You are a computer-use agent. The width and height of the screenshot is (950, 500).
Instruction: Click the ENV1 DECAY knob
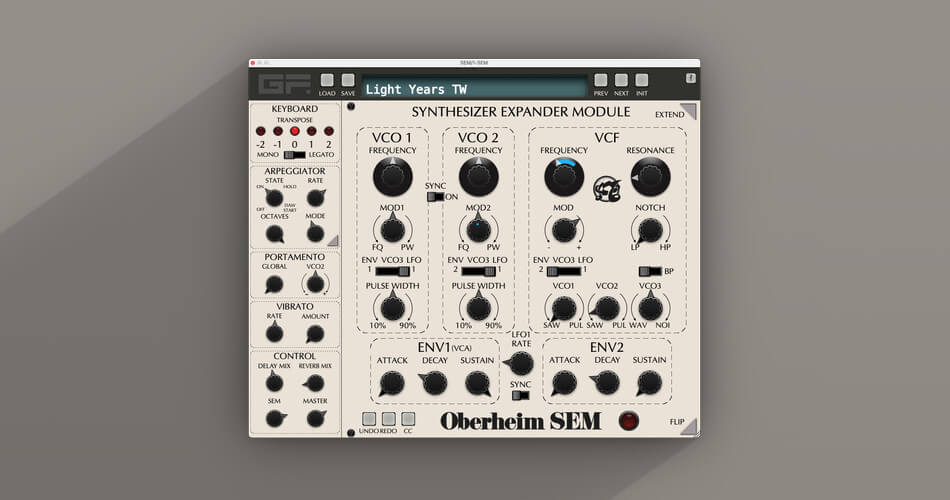point(434,383)
